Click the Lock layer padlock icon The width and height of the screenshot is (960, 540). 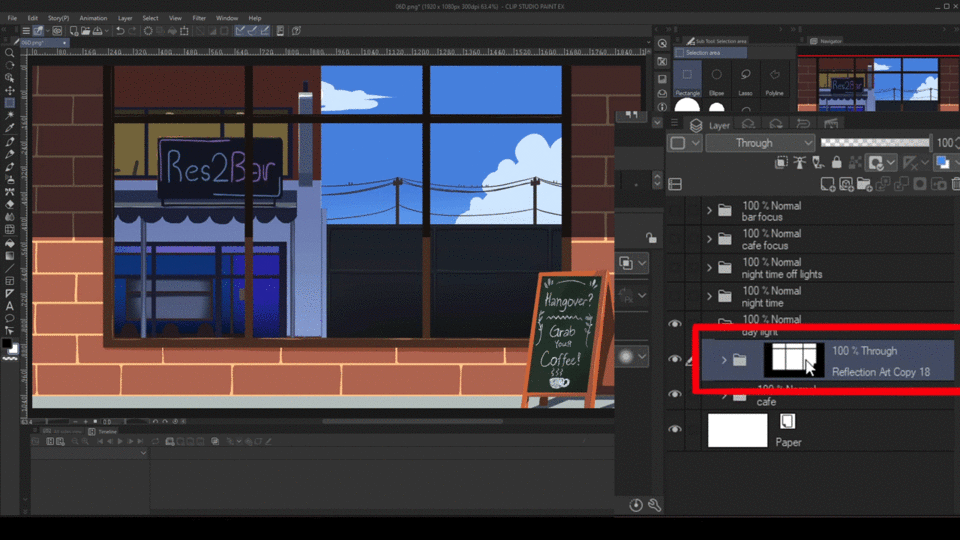(836, 162)
